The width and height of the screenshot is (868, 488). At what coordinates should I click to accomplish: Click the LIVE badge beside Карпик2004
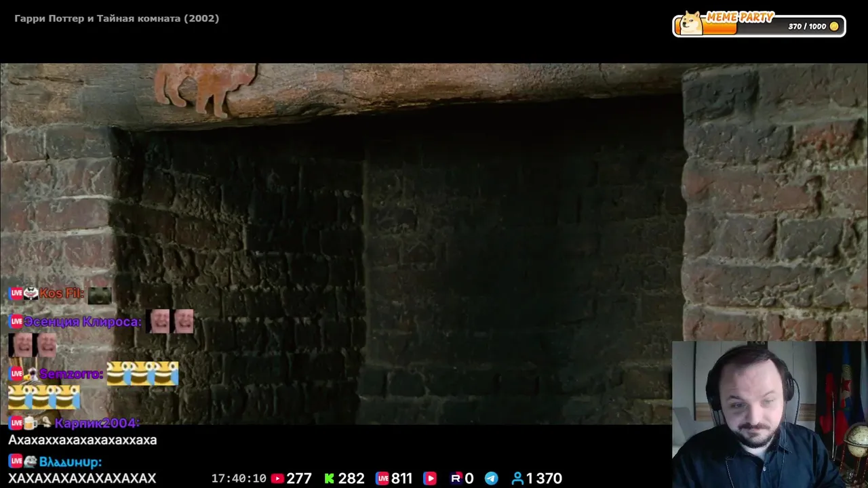16,423
